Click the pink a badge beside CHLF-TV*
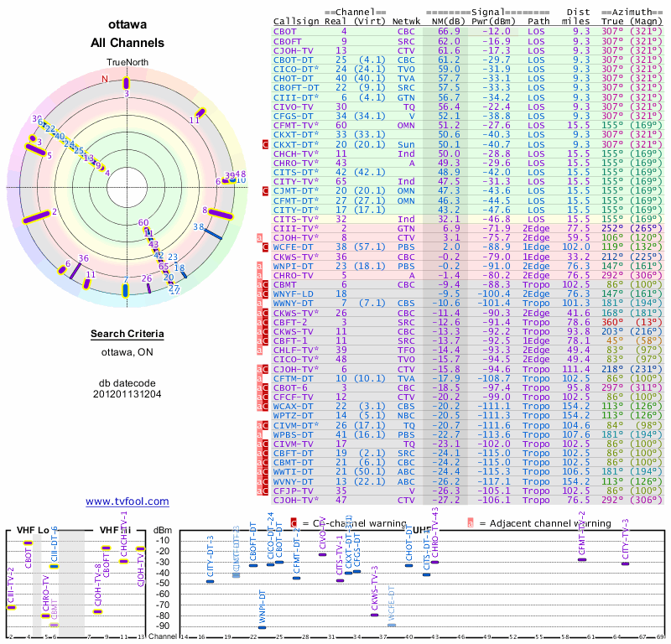Viewport: 671px width, 644px height. [259, 350]
